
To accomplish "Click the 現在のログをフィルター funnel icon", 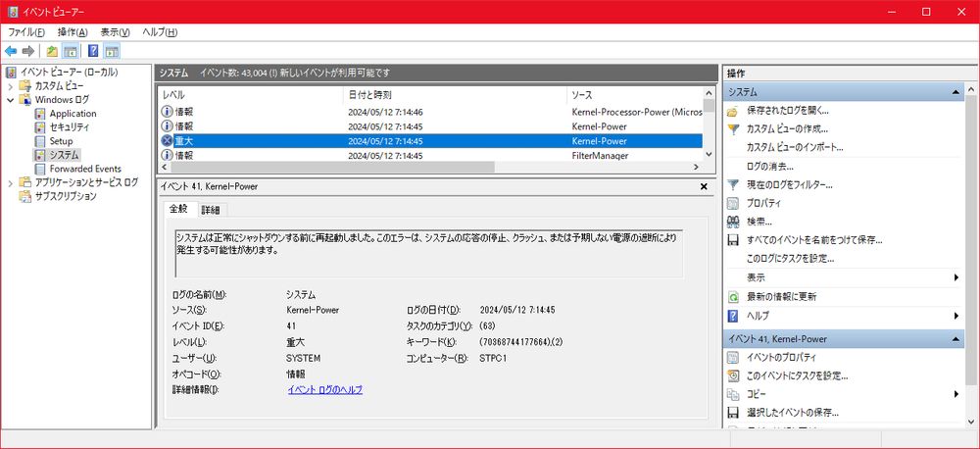I will coord(734,185).
